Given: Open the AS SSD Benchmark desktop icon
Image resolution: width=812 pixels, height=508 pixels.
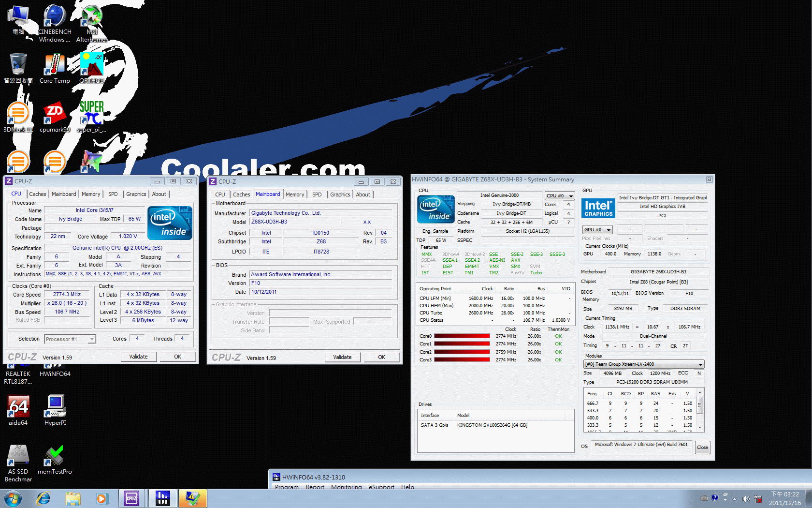Looking at the screenshot, I should tap(18, 463).
